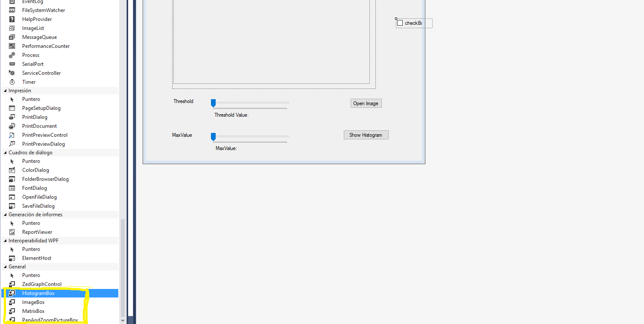Select the PanAndZoomPictureBox control
The height and width of the screenshot is (324, 644).
(x=50, y=320)
